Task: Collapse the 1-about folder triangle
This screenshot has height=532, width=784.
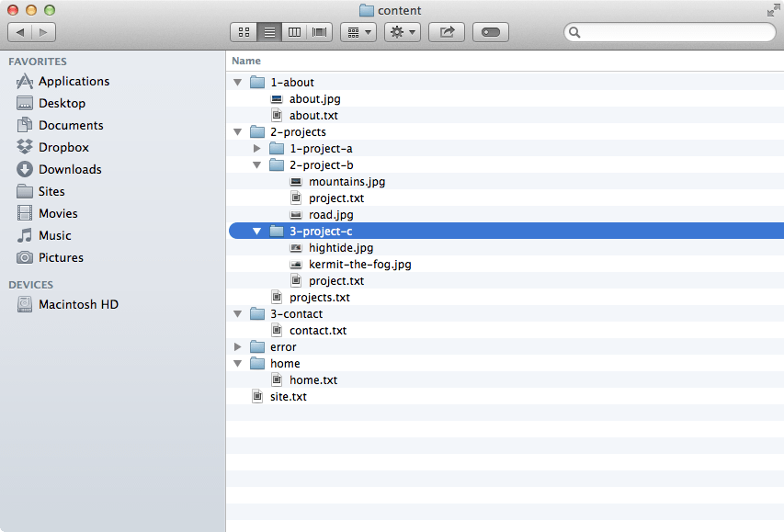Action: coord(237,82)
